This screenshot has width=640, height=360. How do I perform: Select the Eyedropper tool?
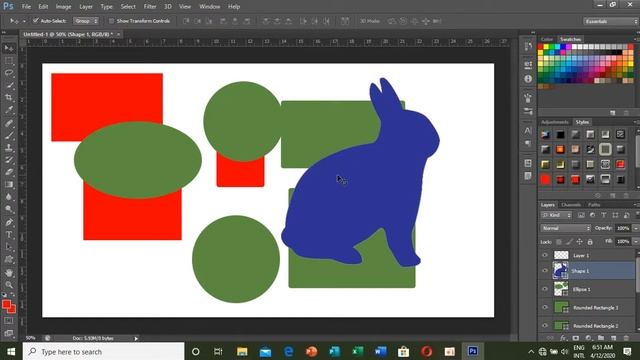click(x=9, y=110)
